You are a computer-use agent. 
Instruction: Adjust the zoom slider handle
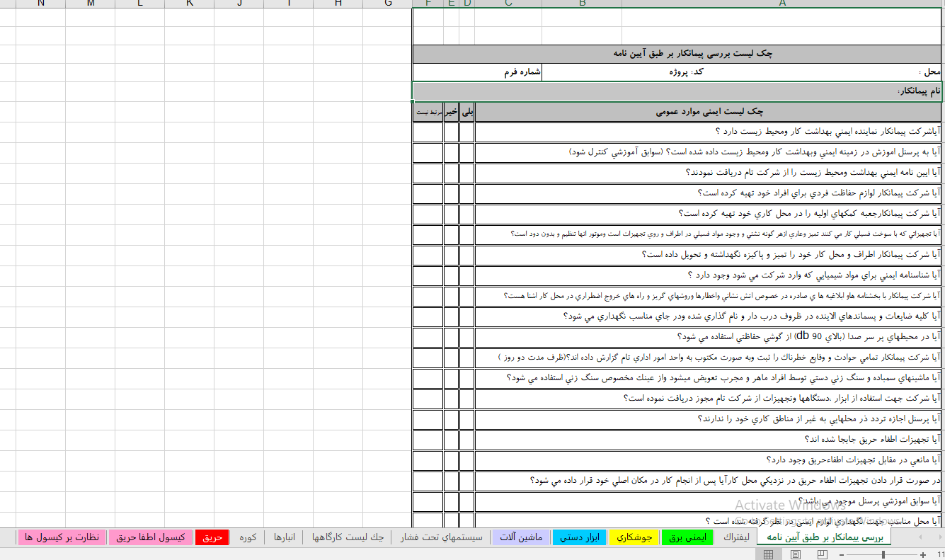(x=883, y=554)
